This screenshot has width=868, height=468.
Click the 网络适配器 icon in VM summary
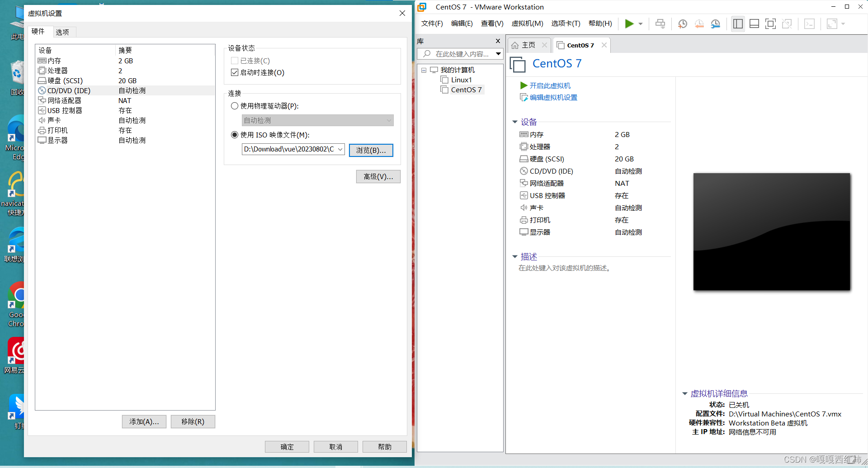(x=524, y=183)
